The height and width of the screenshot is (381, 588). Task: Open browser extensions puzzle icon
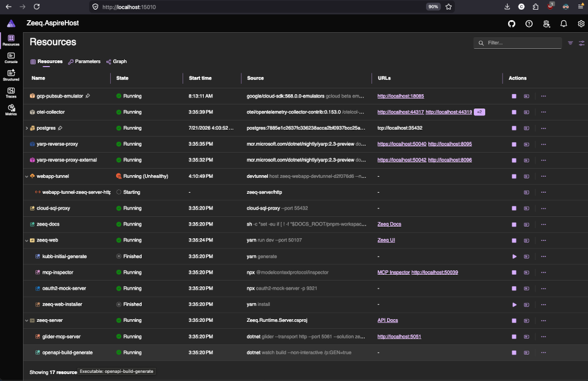pyautogui.click(x=536, y=7)
